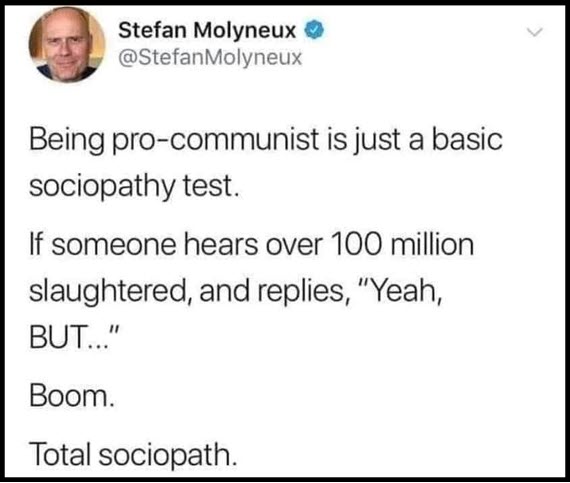Open the profile avatar photo
Viewport: 570px width, 483px height.
tap(67, 45)
